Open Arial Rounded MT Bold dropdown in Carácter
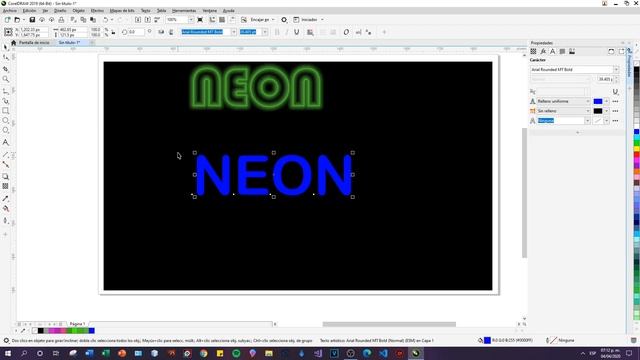This screenshot has width=640, height=360. point(616,69)
